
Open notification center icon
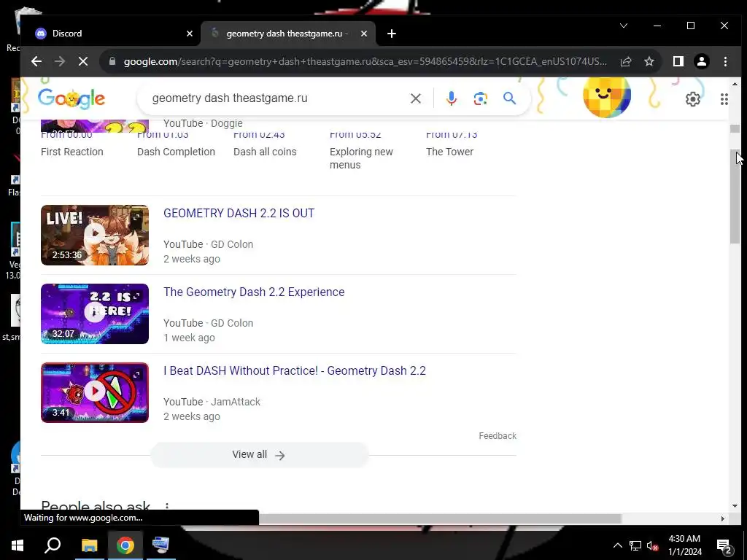[x=724, y=546]
